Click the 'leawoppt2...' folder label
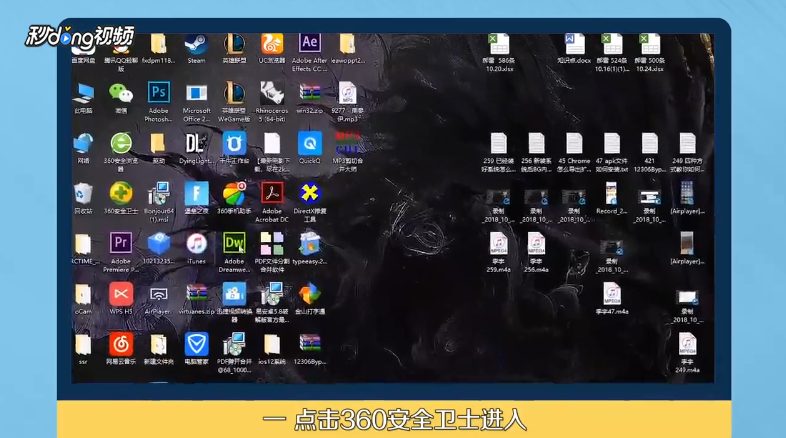Image resolution: width=786 pixels, height=438 pixels. (347, 60)
